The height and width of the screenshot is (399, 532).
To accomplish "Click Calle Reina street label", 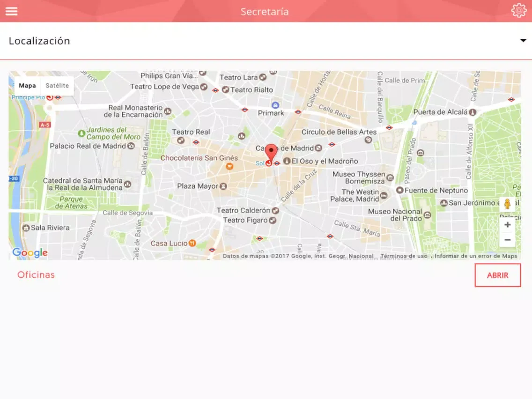I will tap(334, 111).
